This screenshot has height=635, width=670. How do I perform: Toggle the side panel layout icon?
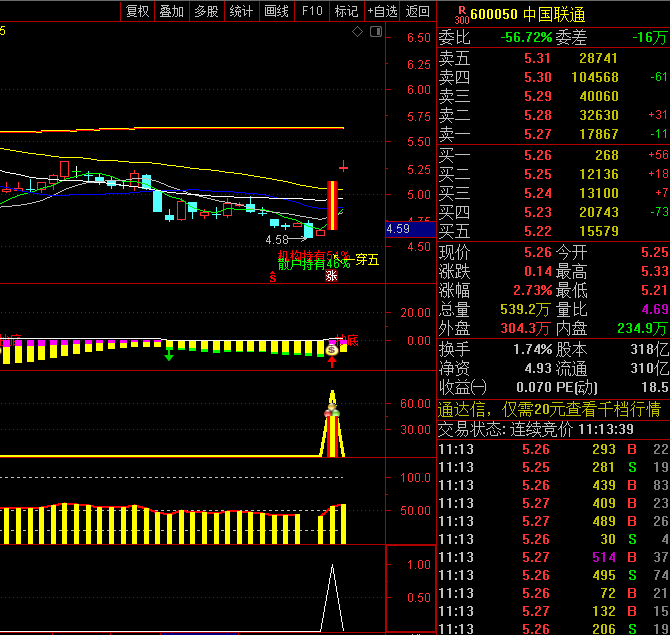[376, 31]
